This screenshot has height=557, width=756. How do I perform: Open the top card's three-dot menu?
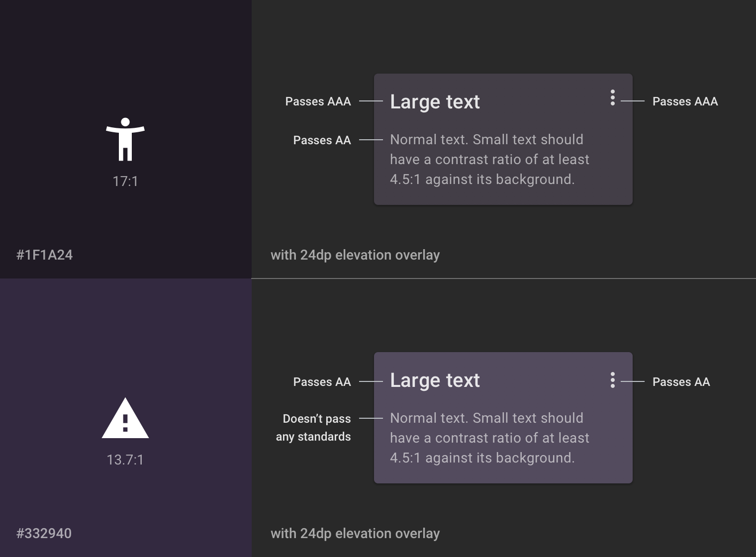click(612, 97)
